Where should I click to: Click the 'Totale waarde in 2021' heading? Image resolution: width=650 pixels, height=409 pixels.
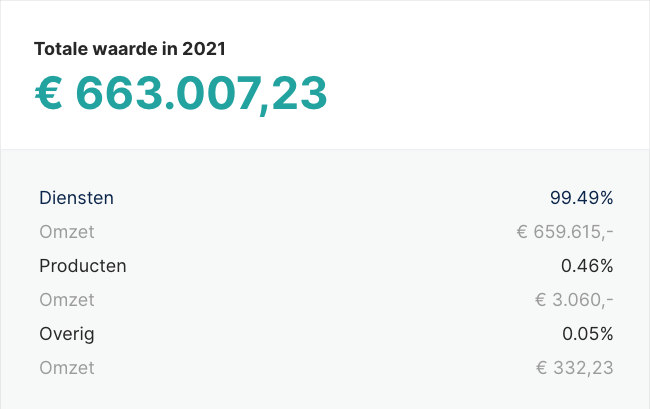click(127, 49)
